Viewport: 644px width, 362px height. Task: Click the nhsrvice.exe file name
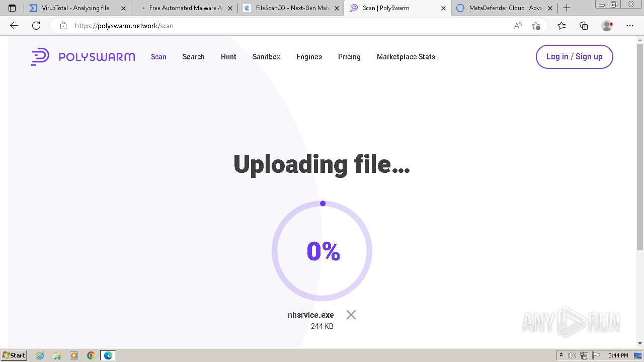point(311,315)
